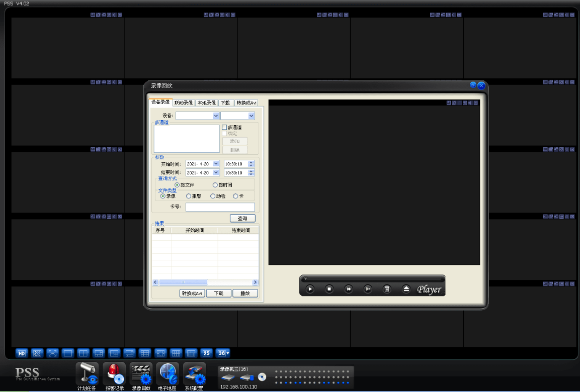
Task: Open 报警记录 alarm record icon
Action: point(114,374)
